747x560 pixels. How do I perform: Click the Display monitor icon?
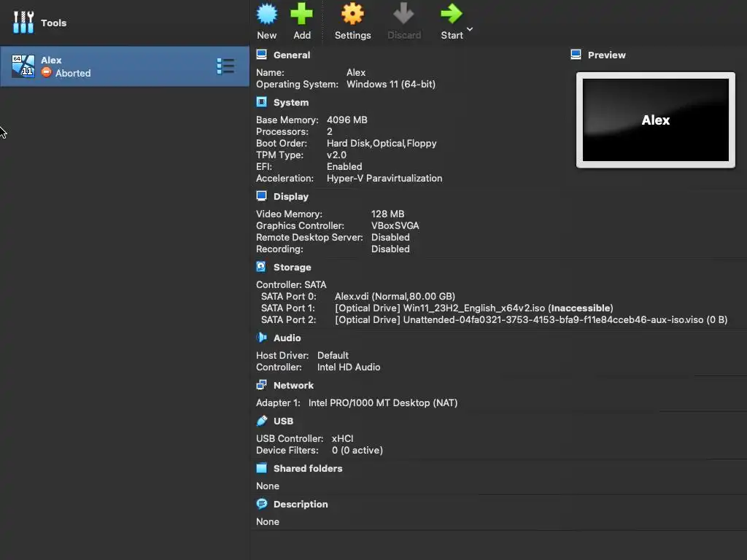[262, 195]
